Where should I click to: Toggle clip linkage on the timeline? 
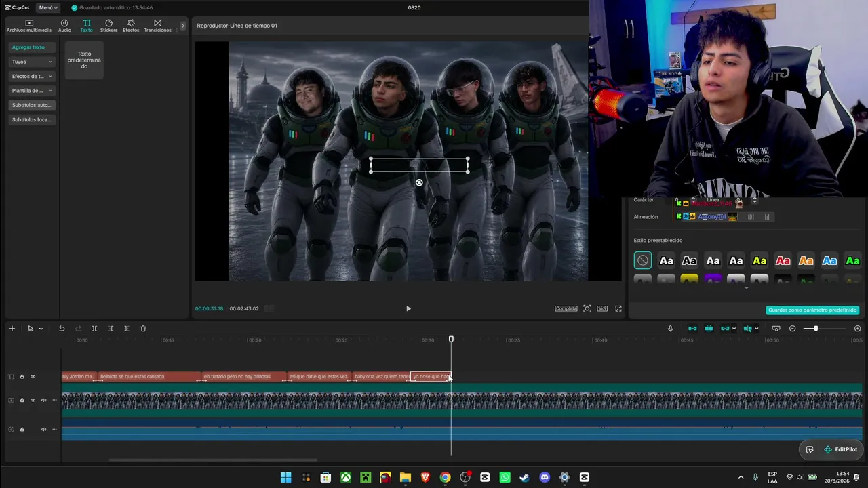pyautogui.click(x=725, y=329)
